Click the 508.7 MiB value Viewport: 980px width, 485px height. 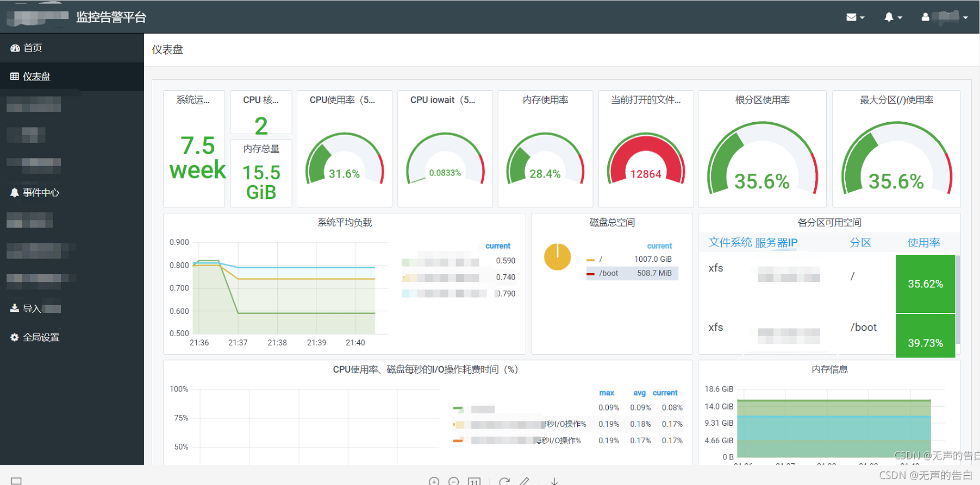point(654,273)
